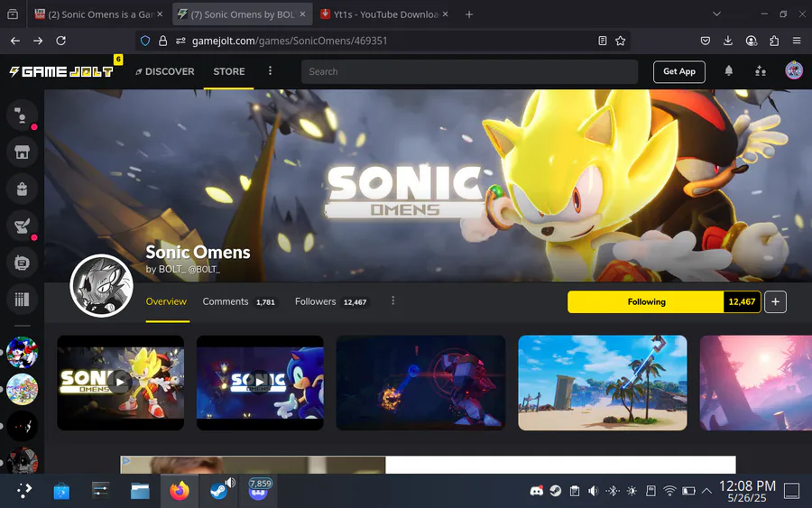Toggle the Following button

coord(646,302)
